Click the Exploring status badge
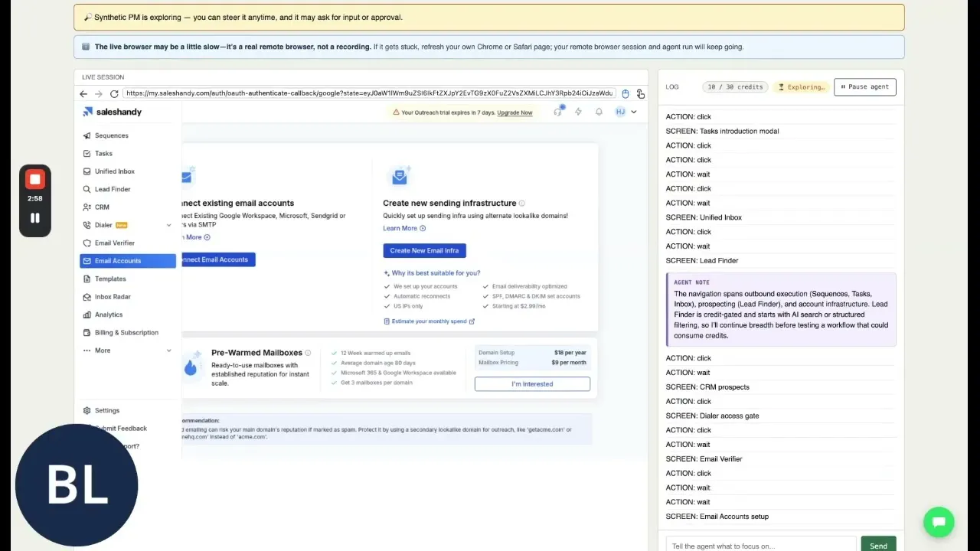The image size is (980, 551). coord(801,87)
